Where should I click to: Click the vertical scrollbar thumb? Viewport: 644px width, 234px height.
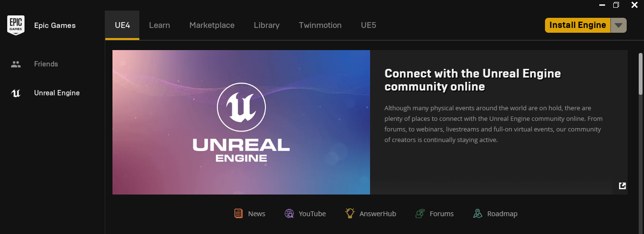tap(641, 73)
